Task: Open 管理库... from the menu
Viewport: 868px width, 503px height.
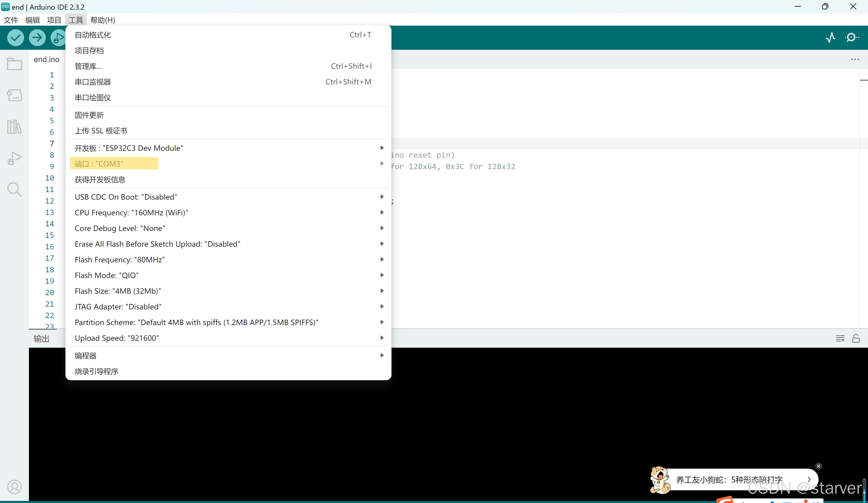Action: pos(228,66)
